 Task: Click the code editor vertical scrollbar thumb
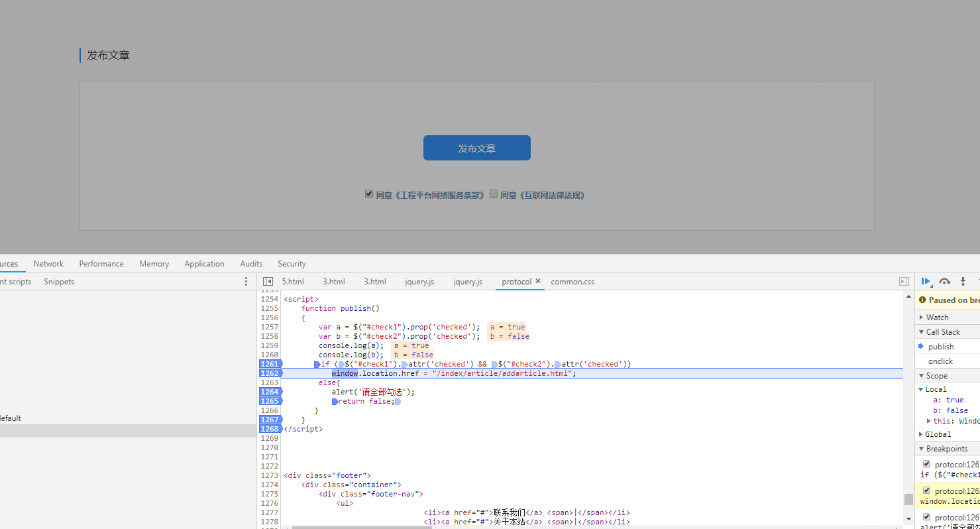[908, 499]
